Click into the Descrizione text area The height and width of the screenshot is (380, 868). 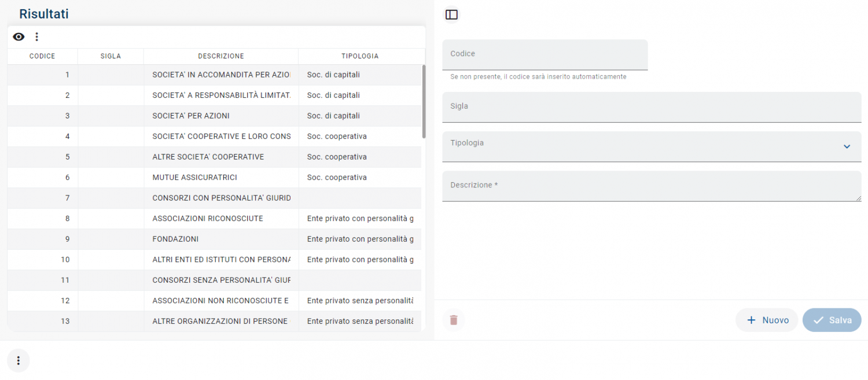(x=652, y=186)
